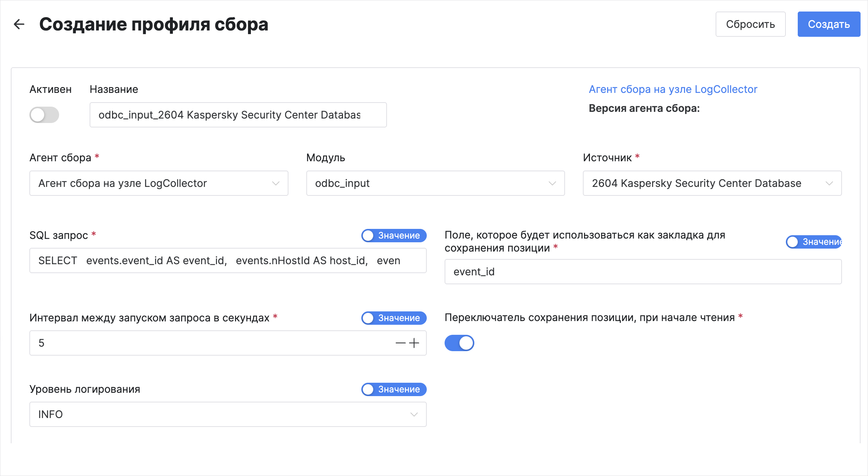Click the minus icon in interval field
Screen dimensions: 868x476
point(400,343)
